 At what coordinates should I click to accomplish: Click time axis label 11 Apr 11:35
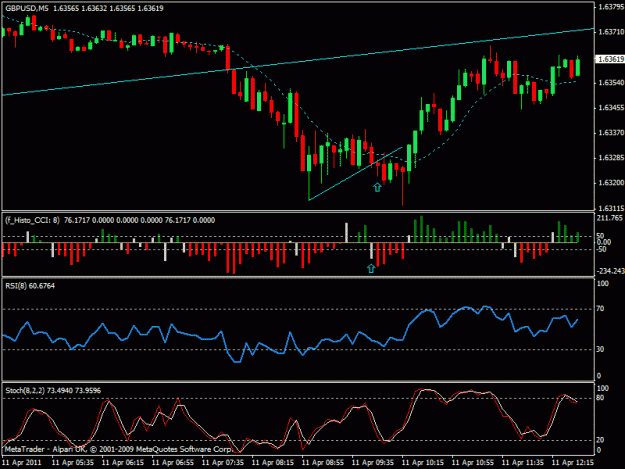pyautogui.click(x=523, y=463)
